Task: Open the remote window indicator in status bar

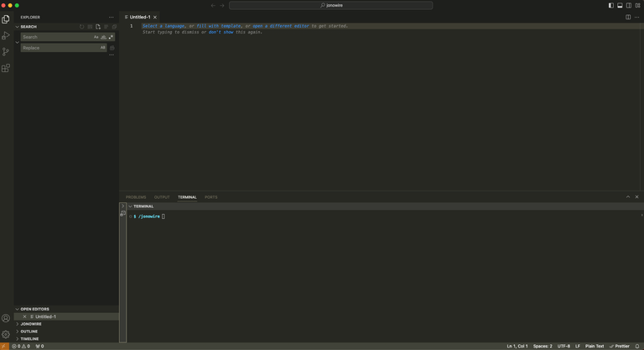Action: pyautogui.click(x=4, y=347)
